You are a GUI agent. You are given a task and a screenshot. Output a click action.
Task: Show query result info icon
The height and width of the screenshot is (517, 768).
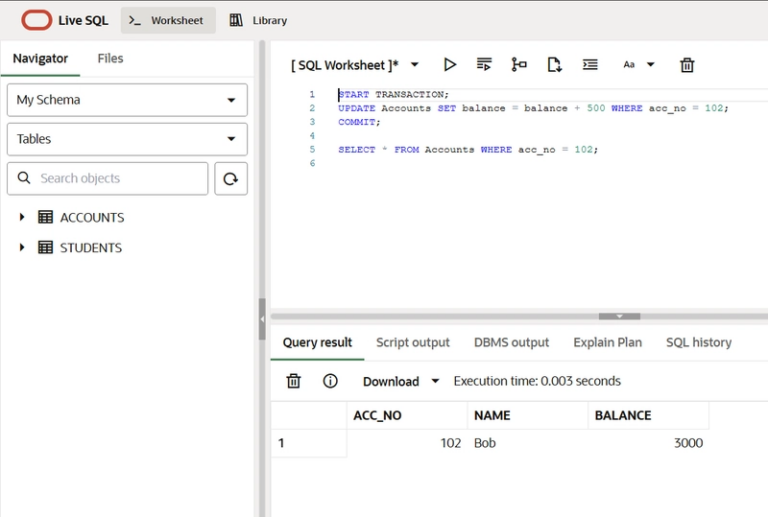tap(330, 381)
